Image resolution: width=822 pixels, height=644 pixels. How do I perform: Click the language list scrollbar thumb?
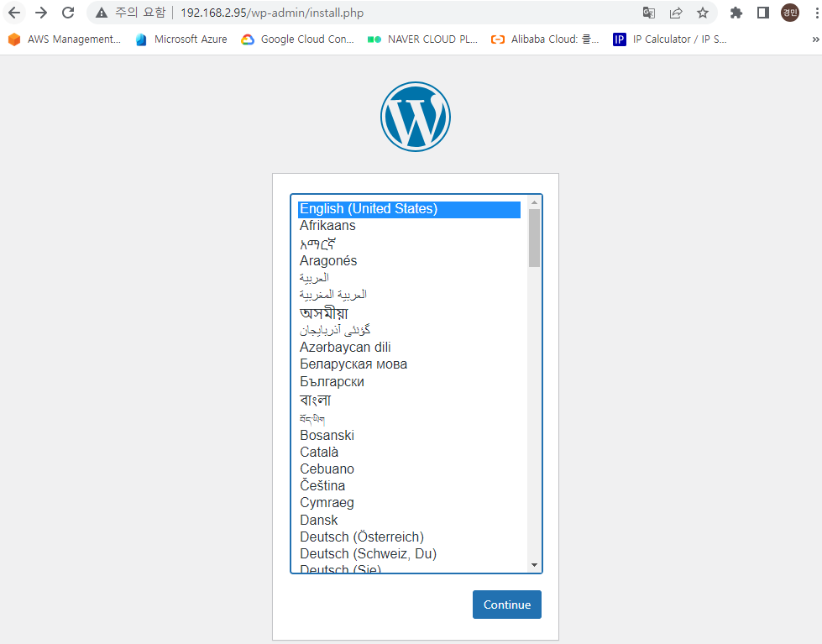[534, 238]
